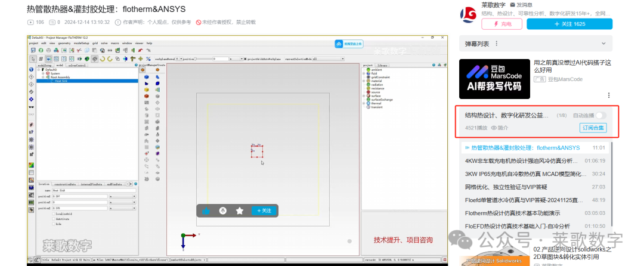
Task: Click the yellow rotate clockwise icon
Action: (x=103, y=58)
